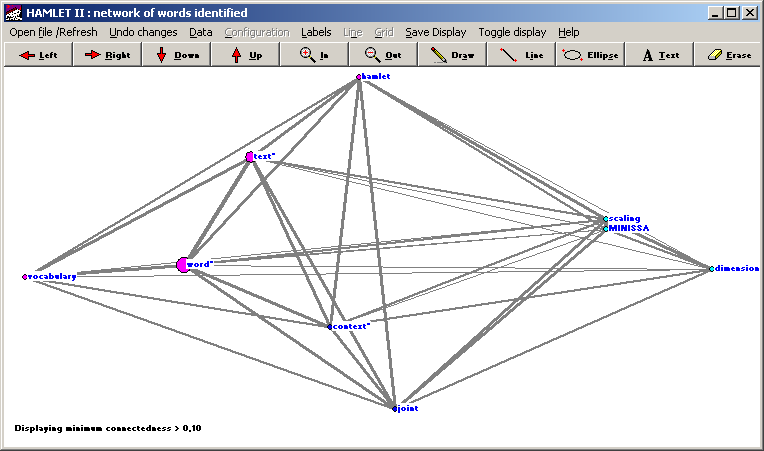Open the Data menu
Screen dimensions: 764x451
point(201,32)
